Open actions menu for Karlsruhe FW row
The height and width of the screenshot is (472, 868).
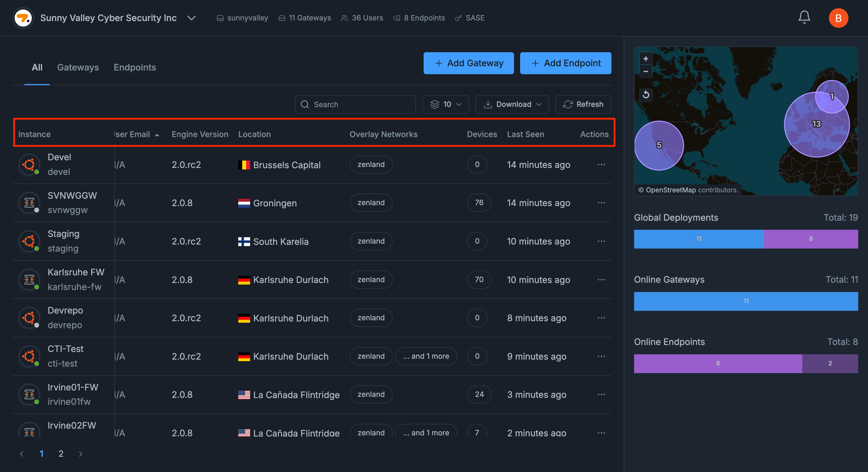tap(601, 280)
